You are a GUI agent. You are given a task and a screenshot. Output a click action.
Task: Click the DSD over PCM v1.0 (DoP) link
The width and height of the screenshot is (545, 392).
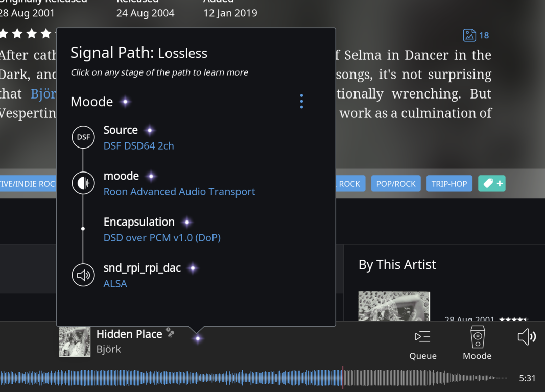pos(162,238)
